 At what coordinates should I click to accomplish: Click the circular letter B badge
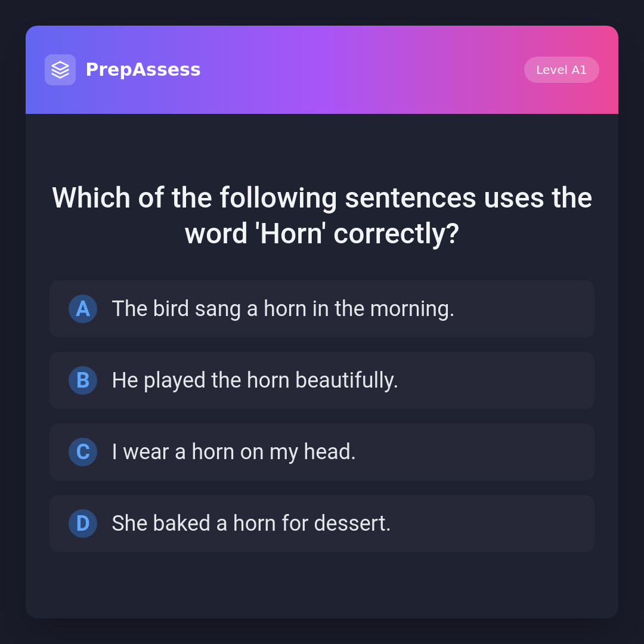click(x=83, y=380)
